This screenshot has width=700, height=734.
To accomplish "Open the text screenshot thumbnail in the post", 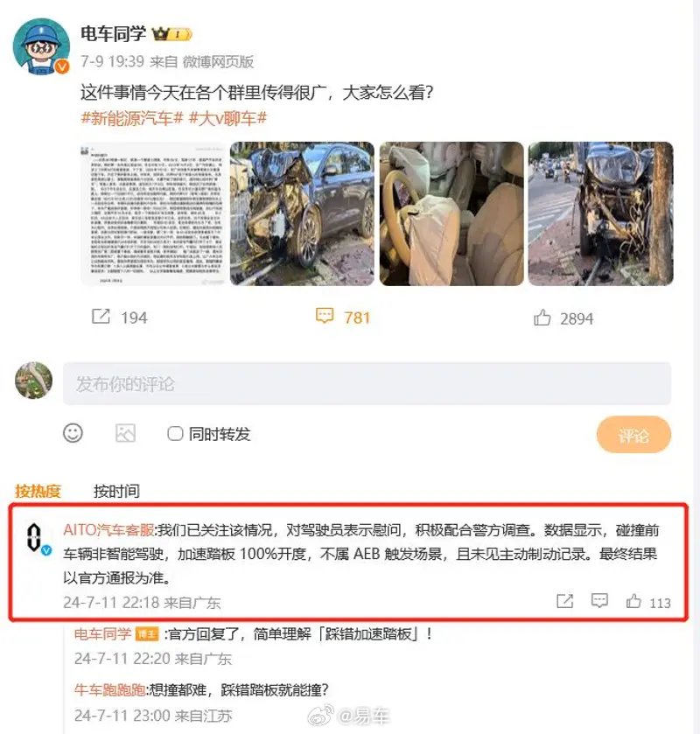I will [x=153, y=214].
